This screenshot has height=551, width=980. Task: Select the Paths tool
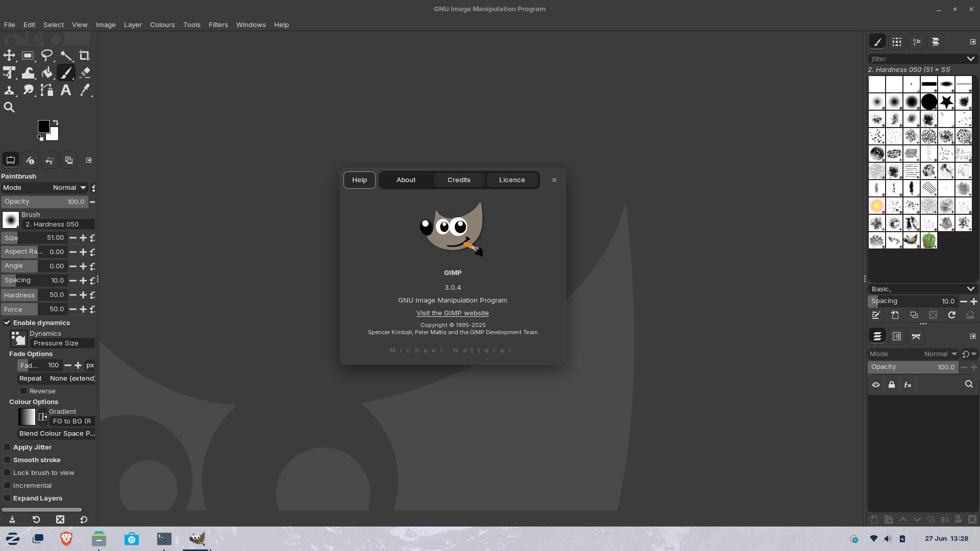click(47, 90)
